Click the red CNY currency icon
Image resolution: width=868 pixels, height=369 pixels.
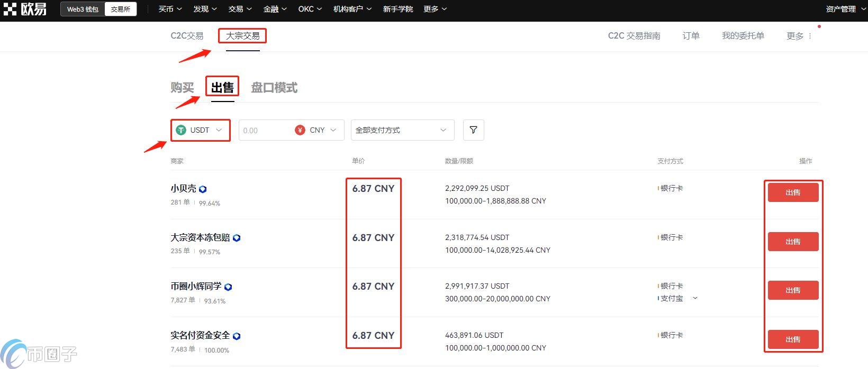click(300, 130)
